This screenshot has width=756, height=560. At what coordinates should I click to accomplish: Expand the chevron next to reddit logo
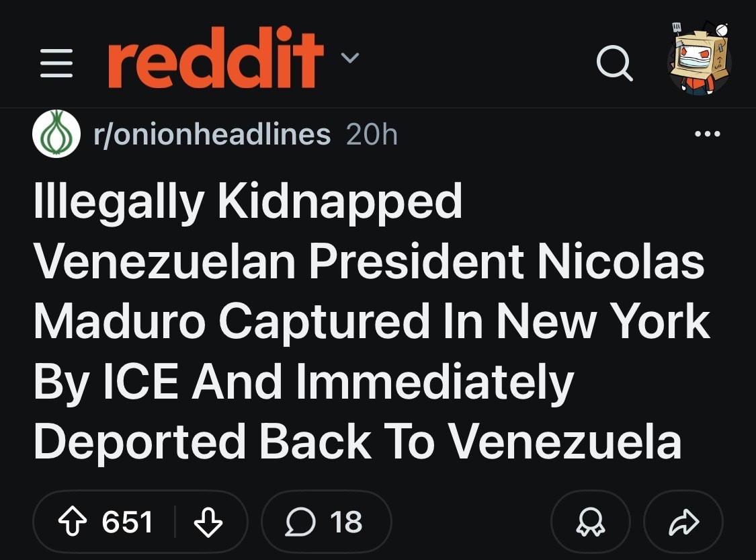click(x=350, y=58)
